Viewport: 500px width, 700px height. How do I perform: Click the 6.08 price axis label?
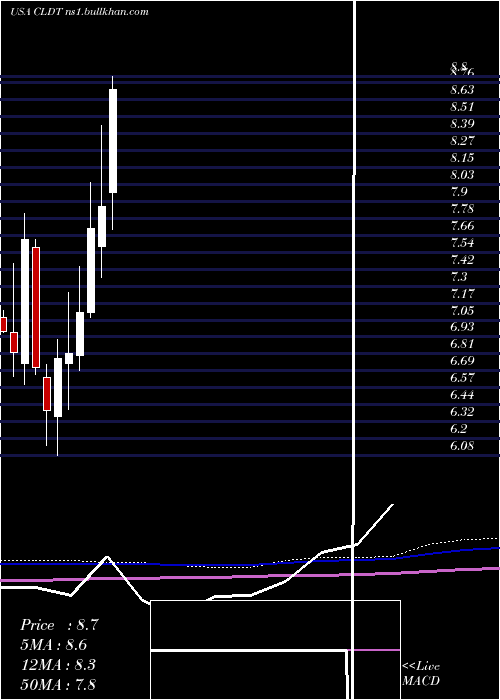[x=462, y=446]
